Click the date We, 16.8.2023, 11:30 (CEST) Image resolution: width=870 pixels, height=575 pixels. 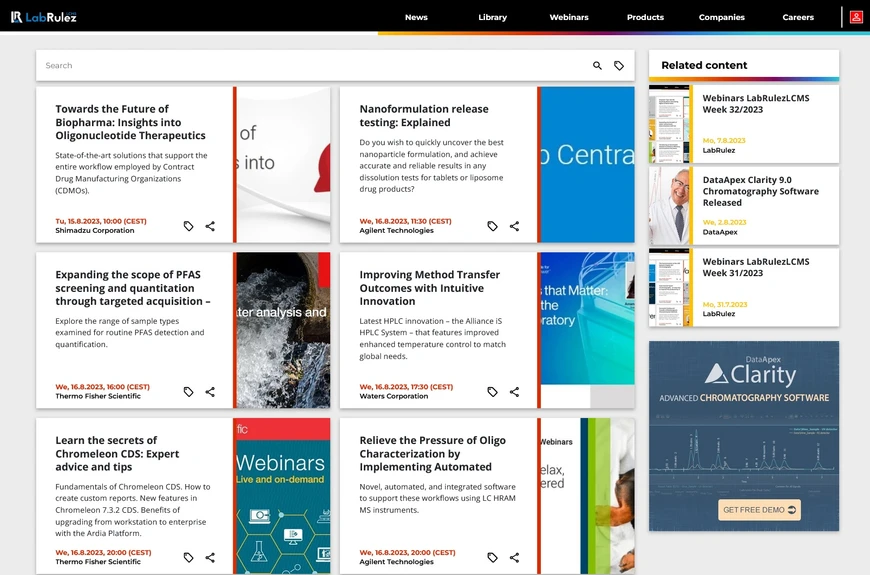405,221
